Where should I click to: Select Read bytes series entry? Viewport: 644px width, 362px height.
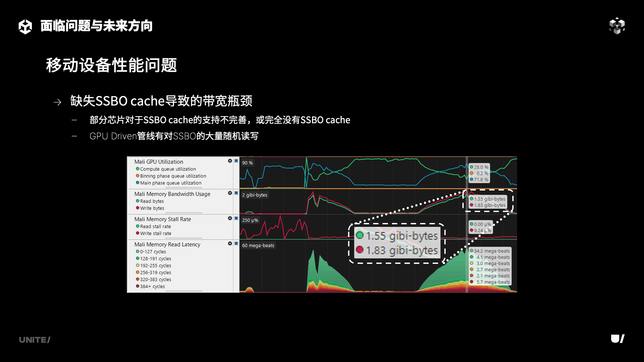152,201
